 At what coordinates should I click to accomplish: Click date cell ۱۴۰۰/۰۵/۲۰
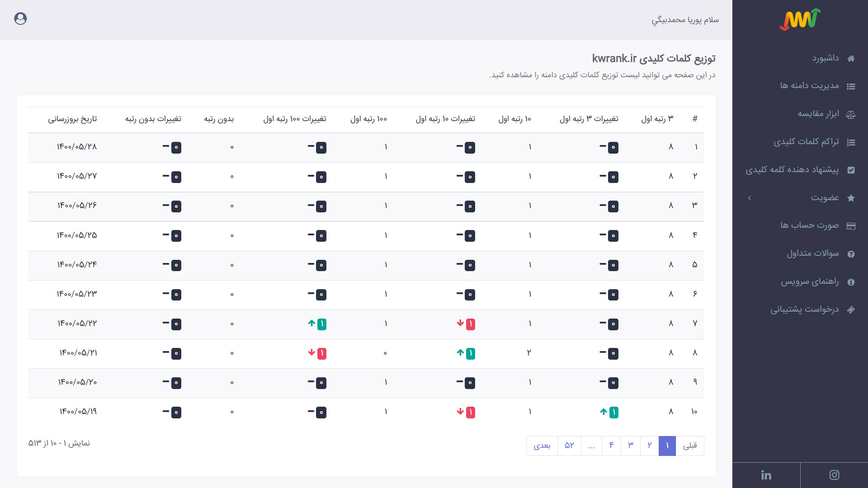pos(77,382)
